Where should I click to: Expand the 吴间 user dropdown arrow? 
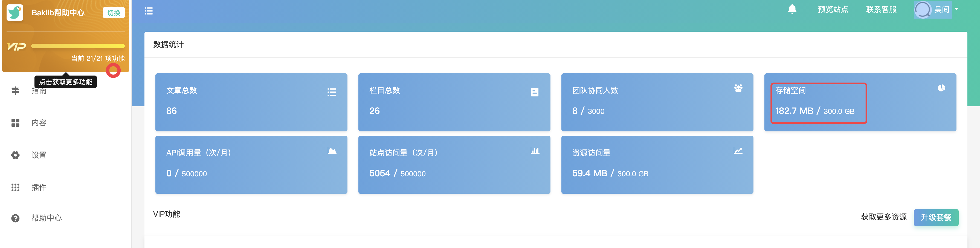[x=956, y=9]
